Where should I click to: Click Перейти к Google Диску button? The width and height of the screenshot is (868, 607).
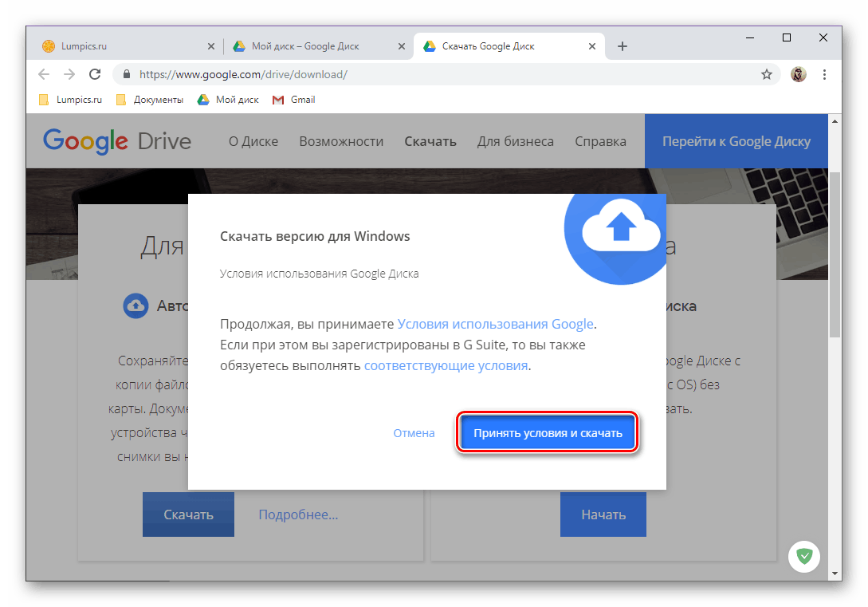coord(736,141)
